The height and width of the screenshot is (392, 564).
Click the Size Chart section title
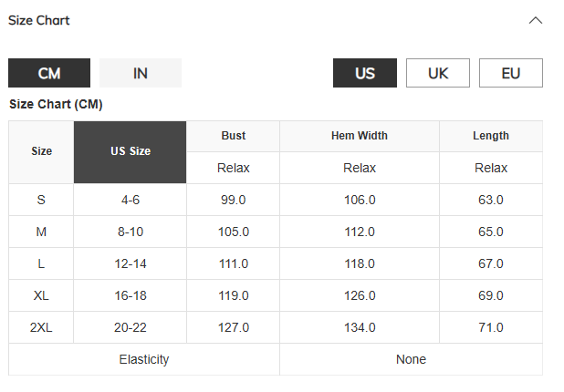pyautogui.click(x=39, y=20)
